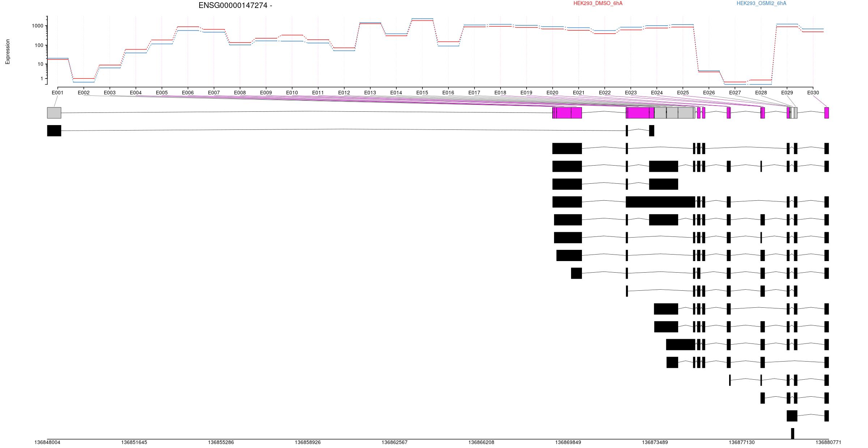This screenshot has width=868, height=448.
Task: Click exon label E010
Action: pos(292,93)
